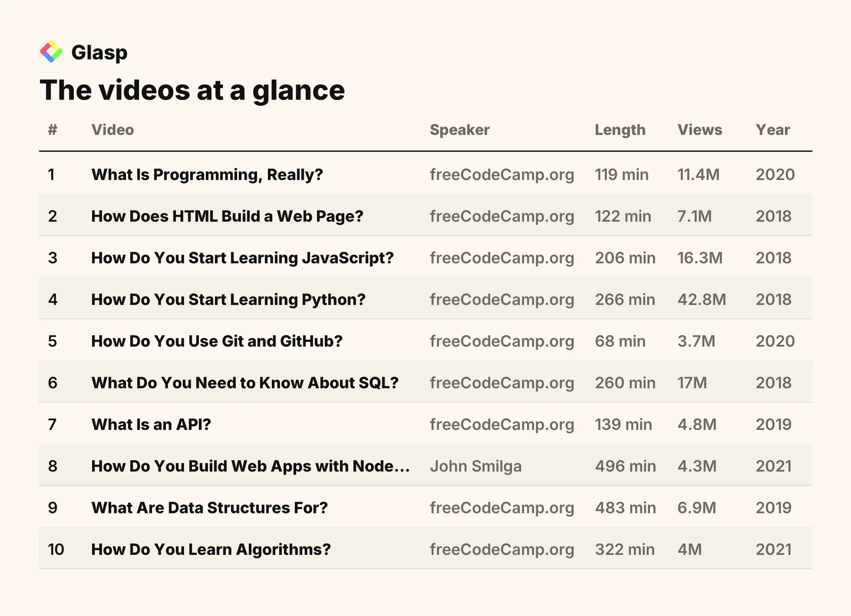Screen dimensions: 851x616
Task: Click the 496 min length value
Action: click(625, 466)
